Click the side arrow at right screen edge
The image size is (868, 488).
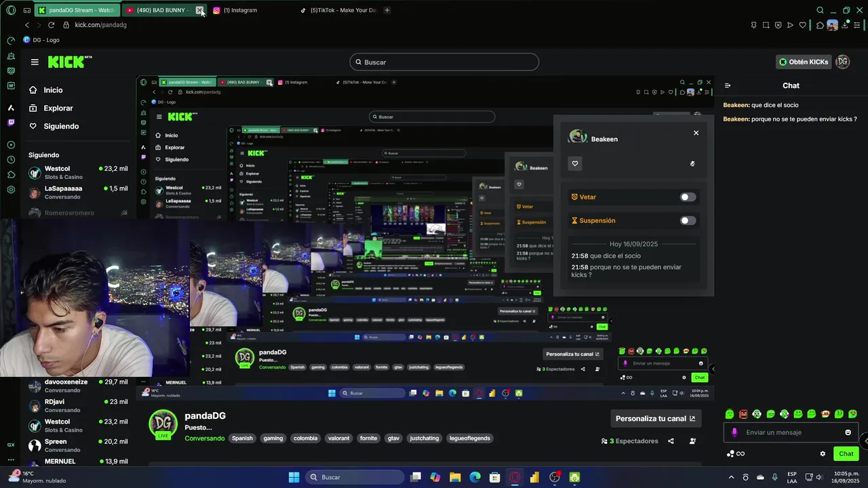[x=865, y=441]
